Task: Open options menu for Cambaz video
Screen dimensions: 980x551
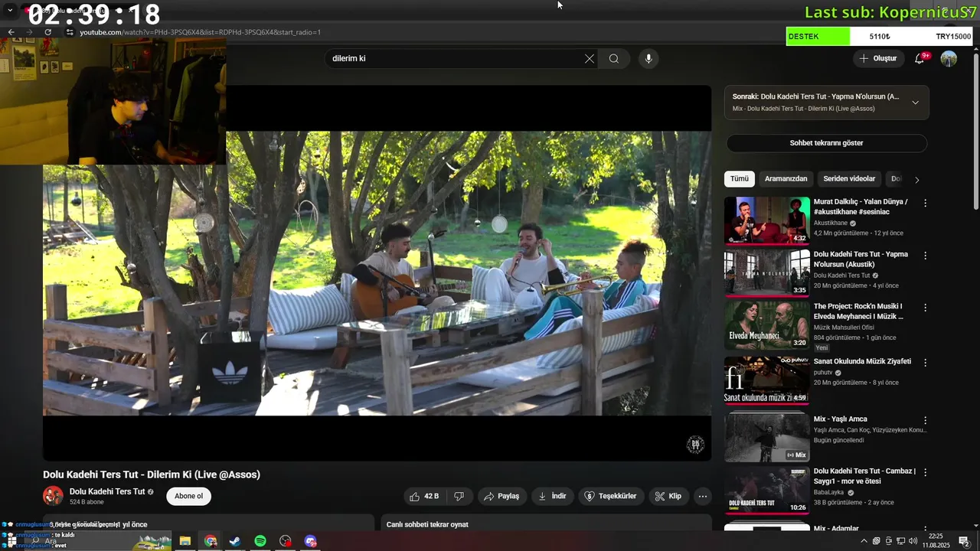Action: click(925, 472)
